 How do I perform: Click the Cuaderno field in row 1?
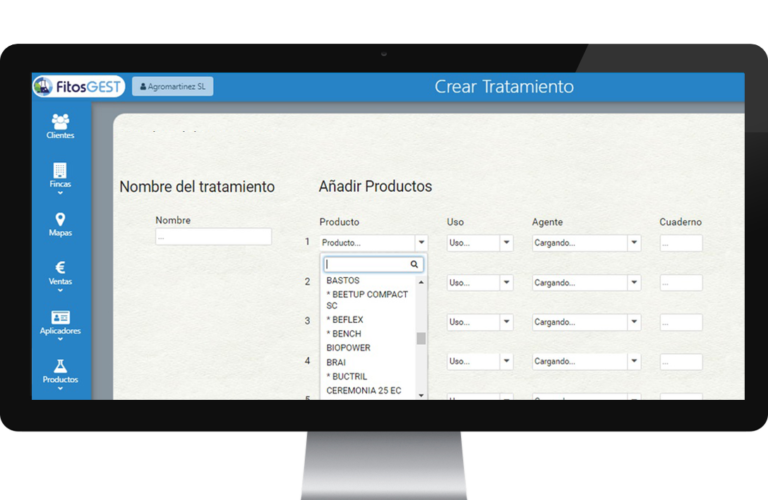[681, 243]
